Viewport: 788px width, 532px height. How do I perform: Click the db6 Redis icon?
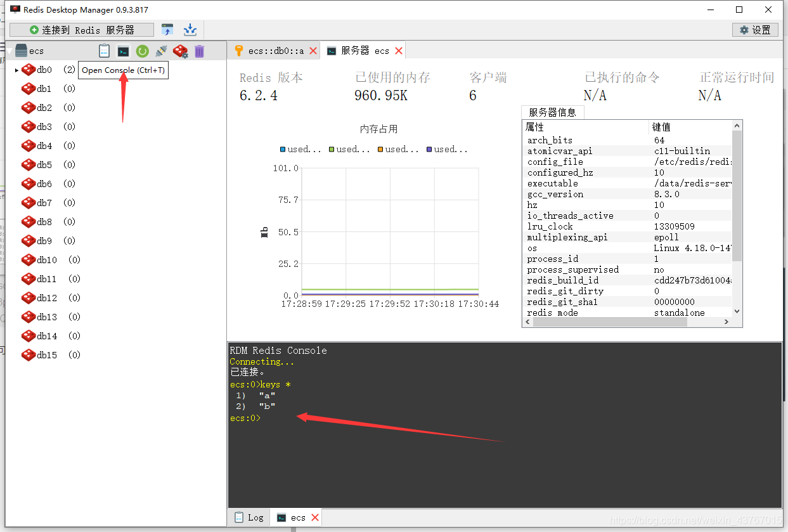(x=29, y=184)
